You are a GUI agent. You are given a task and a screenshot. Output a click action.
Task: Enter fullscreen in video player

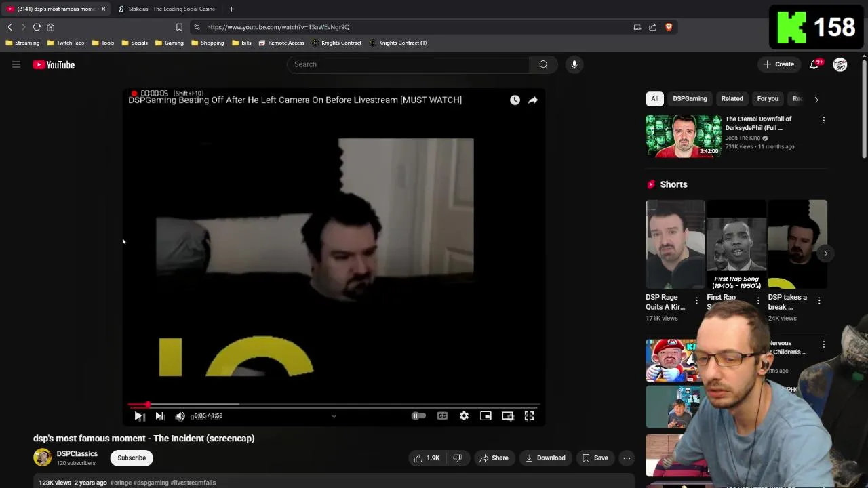pos(529,416)
